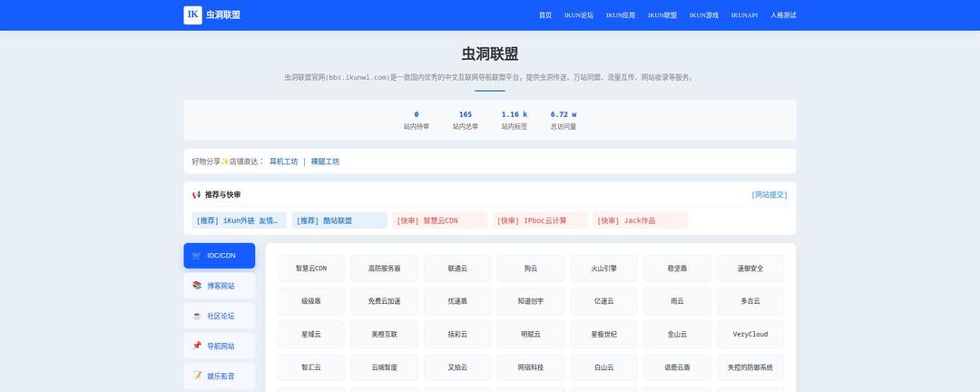Click the 站内标签 value 1.16 k
The height and width of the screenshot is (392, 980).
pyautogui.click(x=514, y=114)
